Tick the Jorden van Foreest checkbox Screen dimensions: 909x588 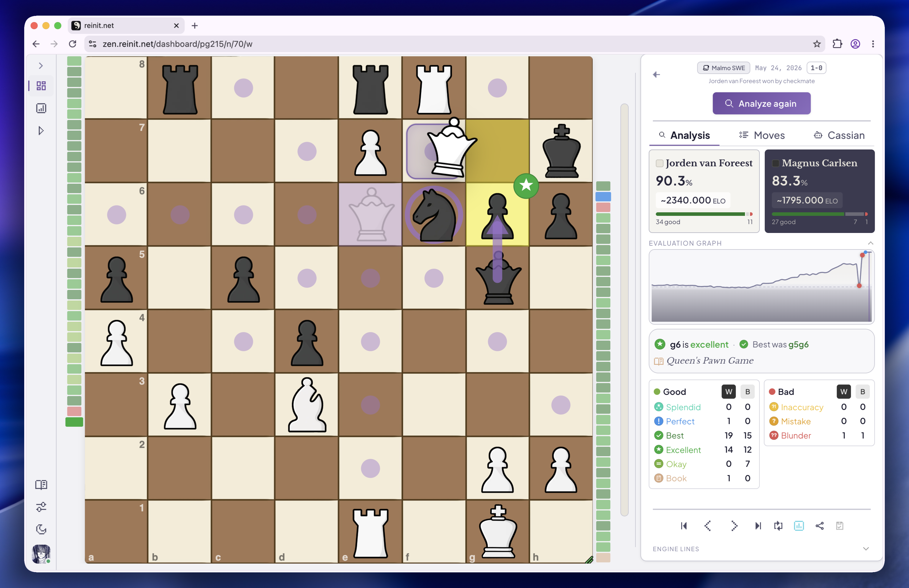(659, 163)
